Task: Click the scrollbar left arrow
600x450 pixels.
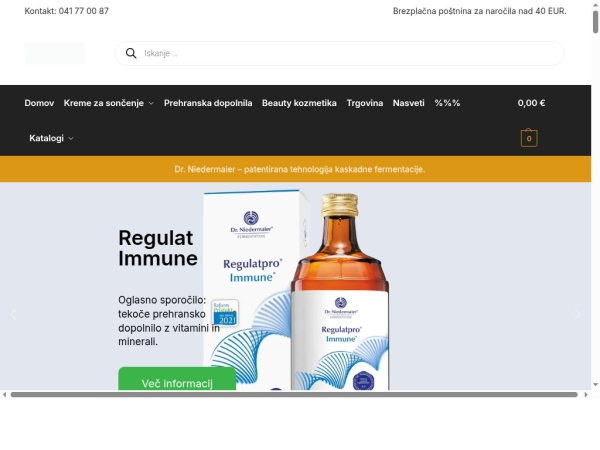Action: 4,395
